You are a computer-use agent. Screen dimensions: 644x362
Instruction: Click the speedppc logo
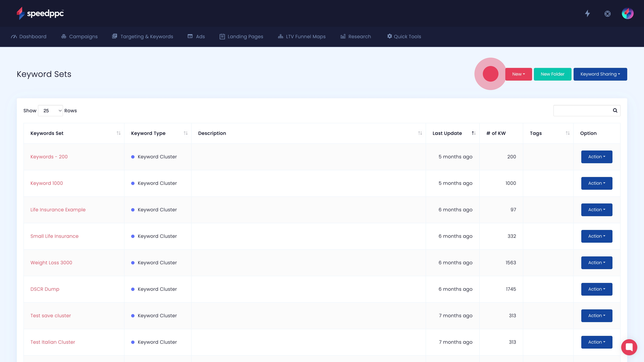40,13
